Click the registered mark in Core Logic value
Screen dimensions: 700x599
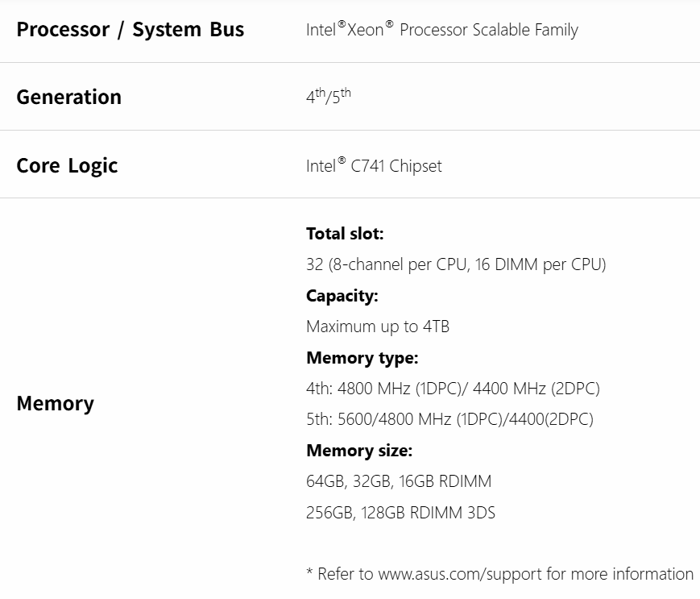point(342,161)
